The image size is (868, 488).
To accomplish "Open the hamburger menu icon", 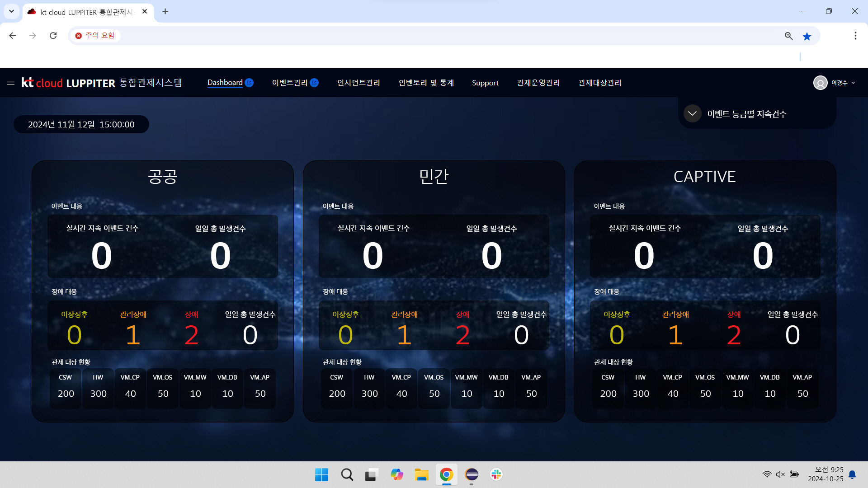I will [11, 83].
